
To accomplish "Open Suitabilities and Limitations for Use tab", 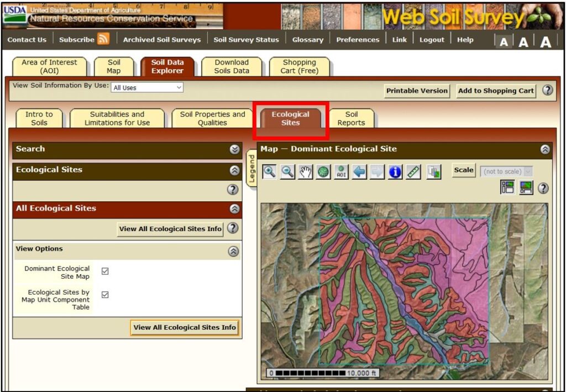I will click(117, 118).
